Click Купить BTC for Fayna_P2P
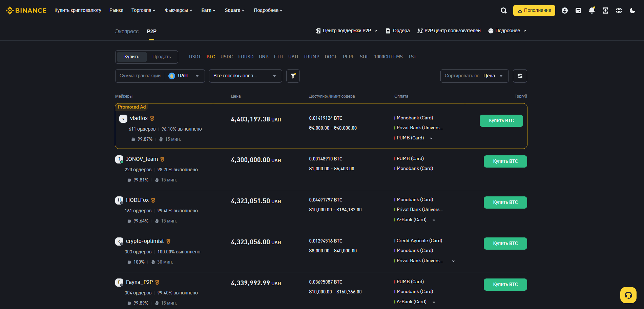This screenshot has width=644, height=309. 505,285
